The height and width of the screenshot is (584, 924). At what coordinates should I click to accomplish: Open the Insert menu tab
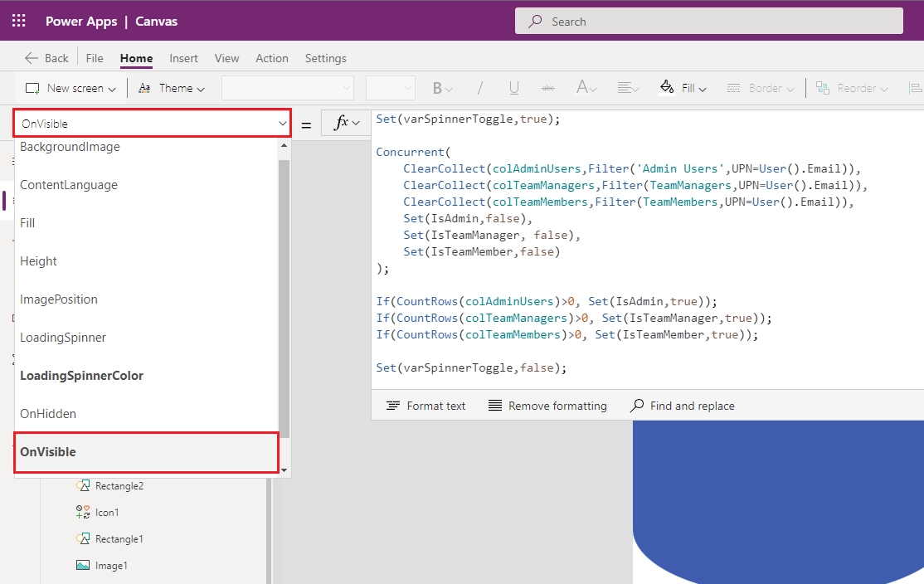pos(183,58)
